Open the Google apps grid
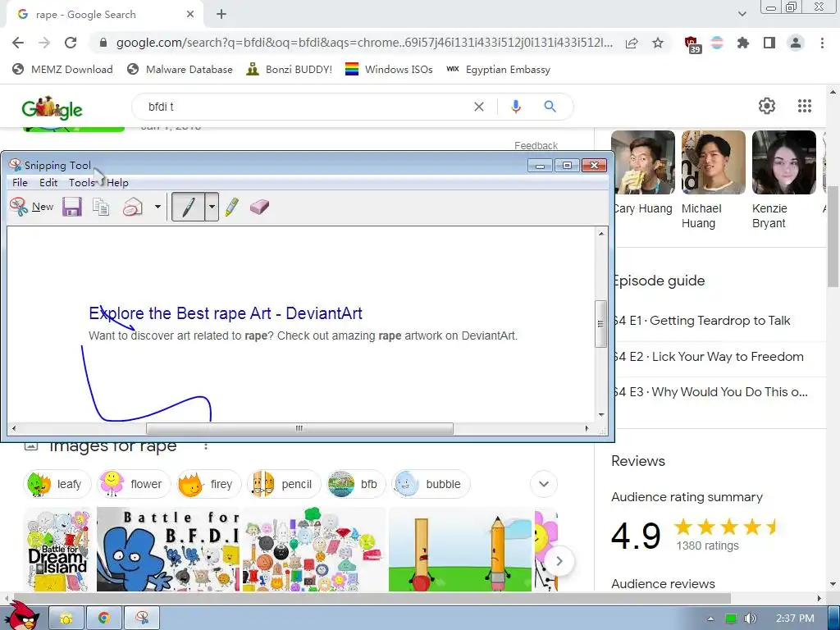The width and height of the screenshot is (840, 630). [804, 106]
